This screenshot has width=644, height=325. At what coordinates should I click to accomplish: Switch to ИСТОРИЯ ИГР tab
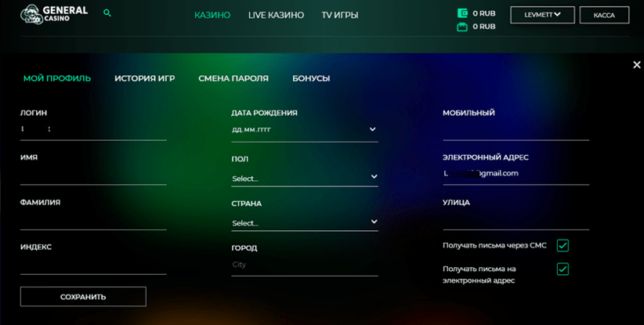(x=145, y=78)
